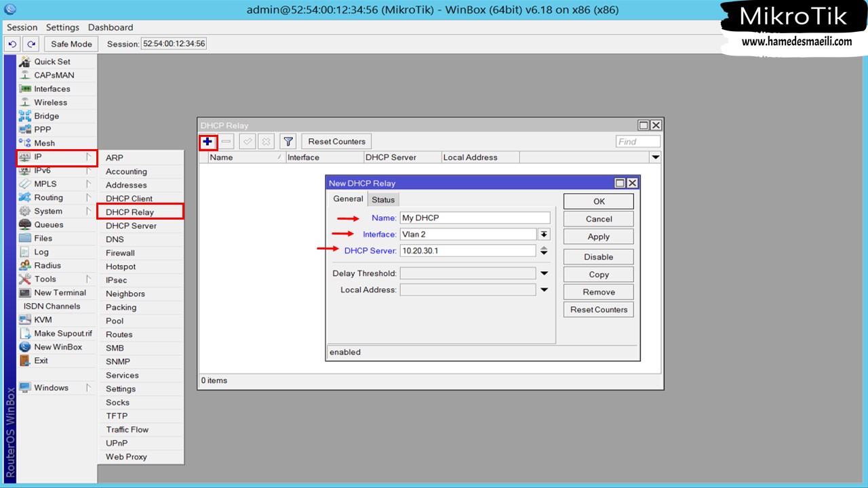Click the Find search box

point(638,142)
